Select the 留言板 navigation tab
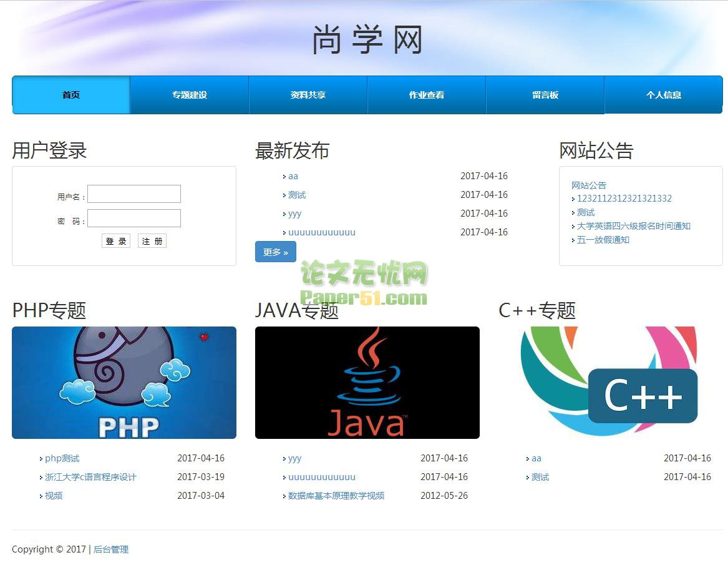Image resolution: width=728 pixels, height=565 pixels. pos(545,95)
